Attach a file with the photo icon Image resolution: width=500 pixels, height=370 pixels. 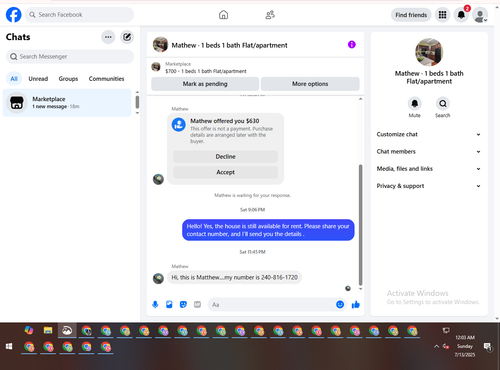coord(169,304)
